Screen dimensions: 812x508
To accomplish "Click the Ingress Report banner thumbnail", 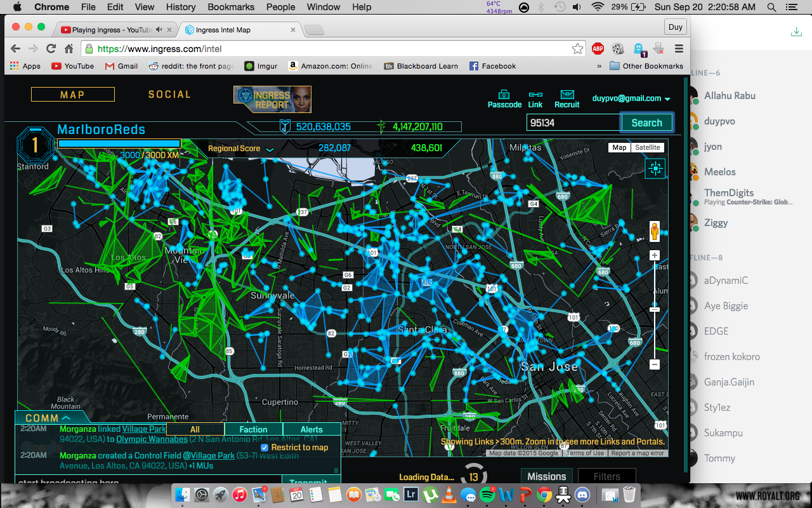I will pyautogui.click(x=272, y=99).
